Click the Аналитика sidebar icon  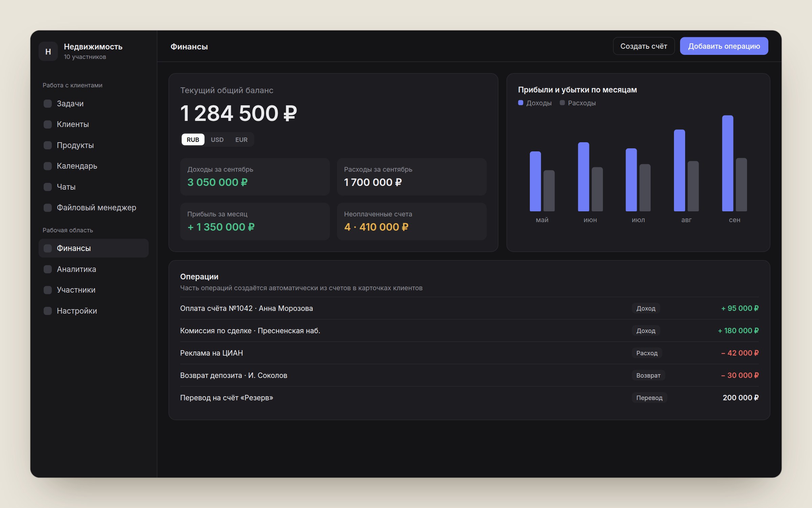click(48, 269)
